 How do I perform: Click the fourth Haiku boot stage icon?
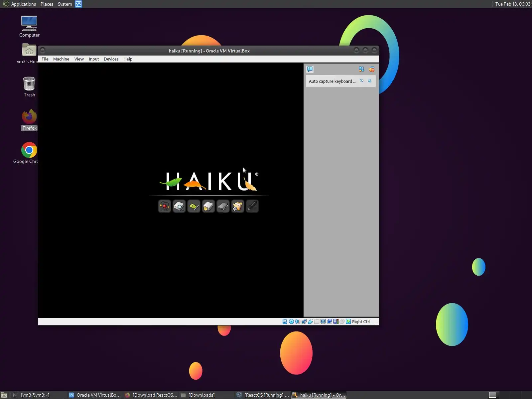click(208, 206)
